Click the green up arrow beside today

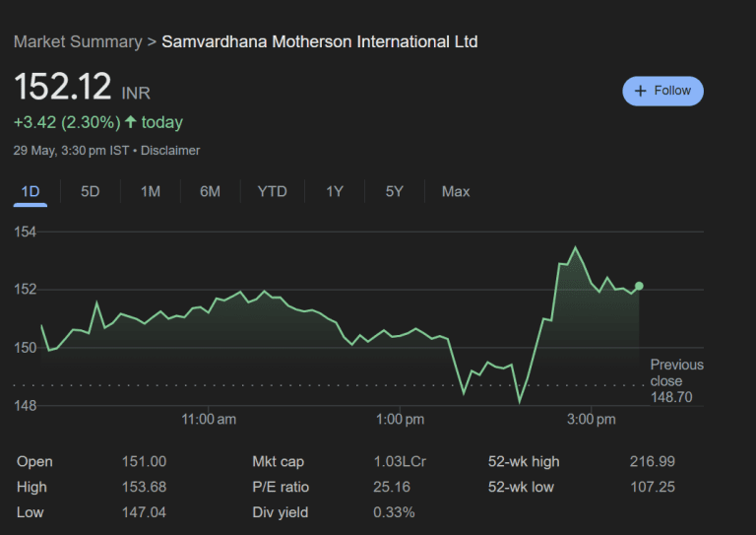coord(131,121)
